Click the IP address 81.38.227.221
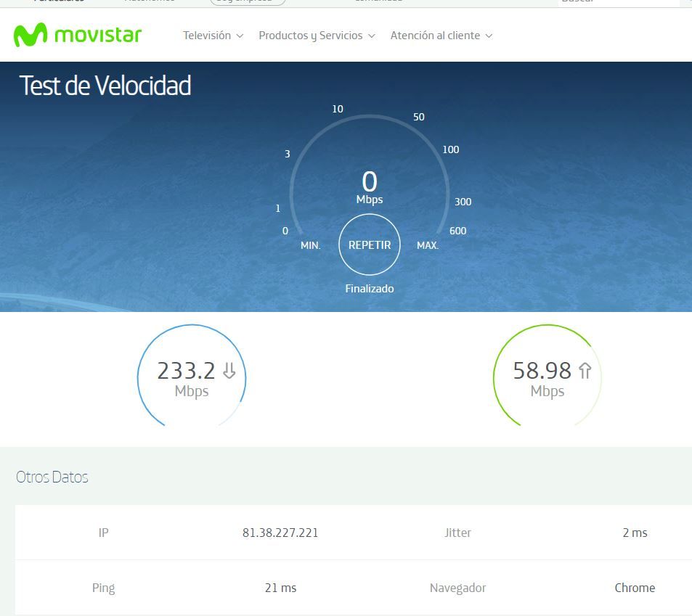 [280, 533]
